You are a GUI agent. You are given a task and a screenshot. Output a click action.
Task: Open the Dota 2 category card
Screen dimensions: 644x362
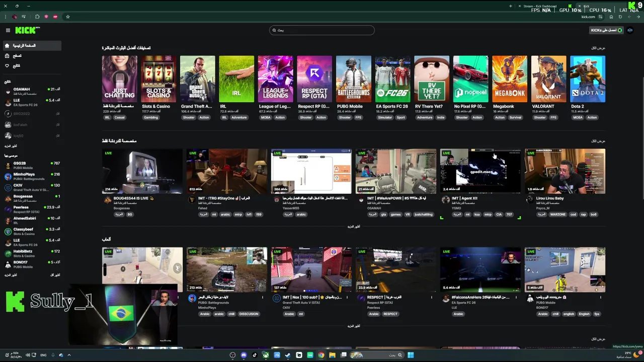(588, 79)
